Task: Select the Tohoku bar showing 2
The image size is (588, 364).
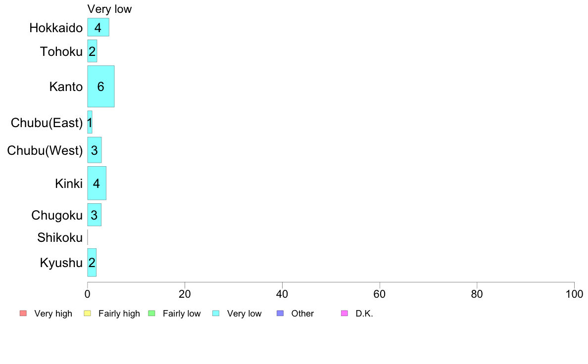Action: [x=92, y=51]
